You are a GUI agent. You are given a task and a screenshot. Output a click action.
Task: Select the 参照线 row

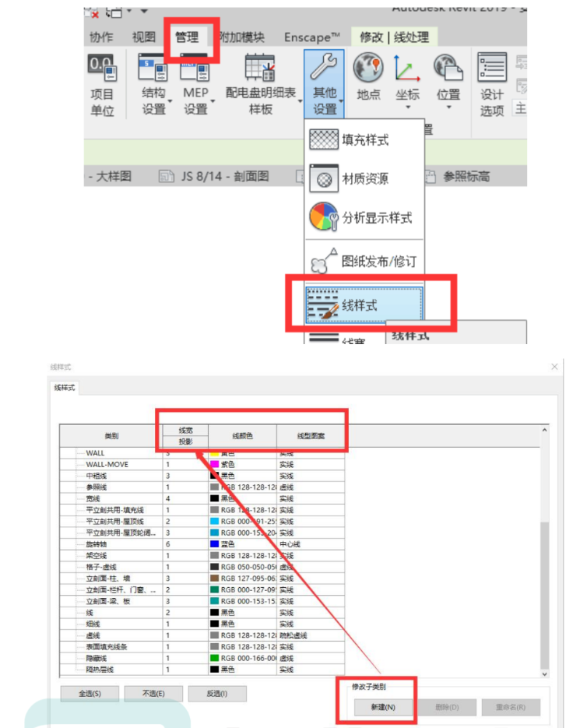point(202,487)
